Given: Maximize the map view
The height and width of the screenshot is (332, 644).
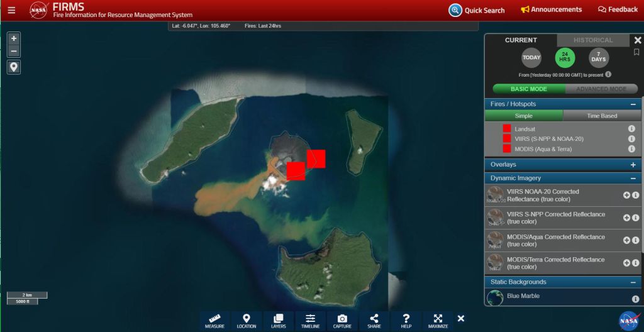Looking at the screenshot, I should (438, 321).
